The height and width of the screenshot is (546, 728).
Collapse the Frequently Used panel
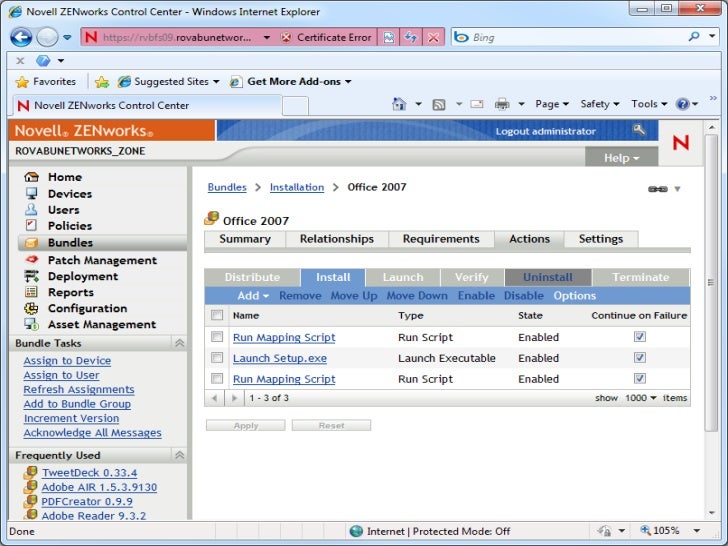coord(180,455)
